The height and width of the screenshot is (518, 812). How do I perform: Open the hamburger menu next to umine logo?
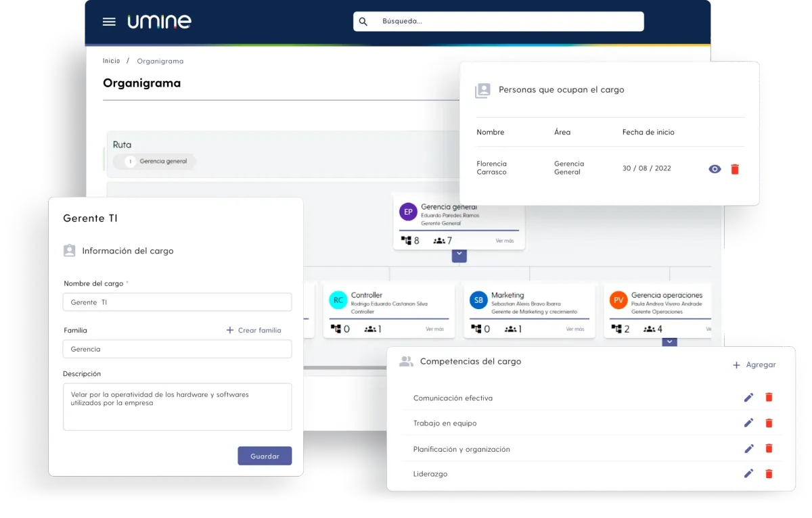[x=109, y=22]
